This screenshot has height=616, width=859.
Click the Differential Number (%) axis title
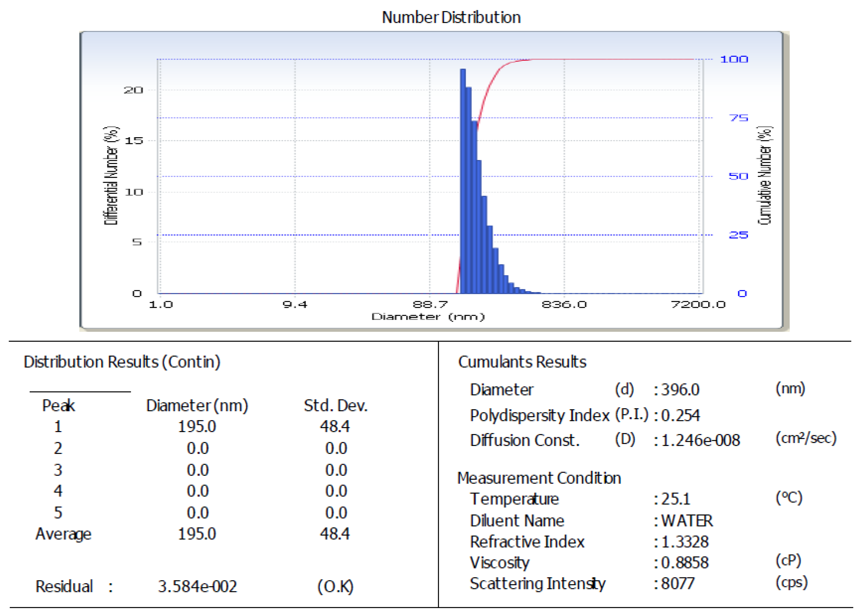coord(111,176)
